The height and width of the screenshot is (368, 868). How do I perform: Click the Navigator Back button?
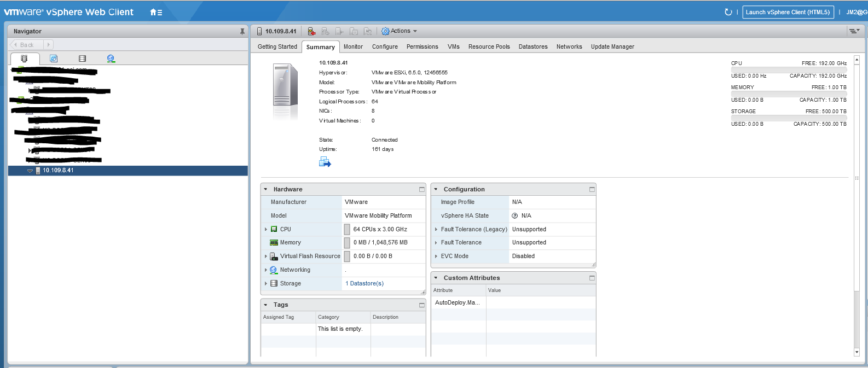point(26,45)
